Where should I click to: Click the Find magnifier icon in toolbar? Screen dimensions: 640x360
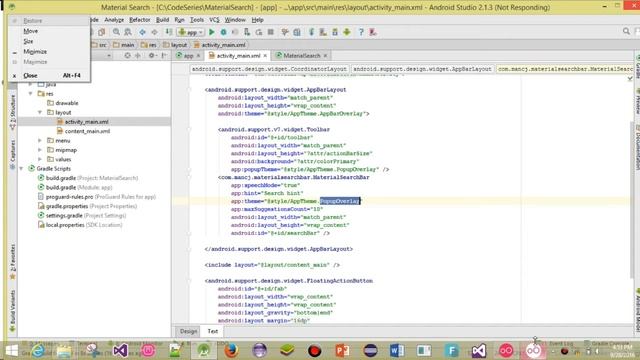point(116,32)
